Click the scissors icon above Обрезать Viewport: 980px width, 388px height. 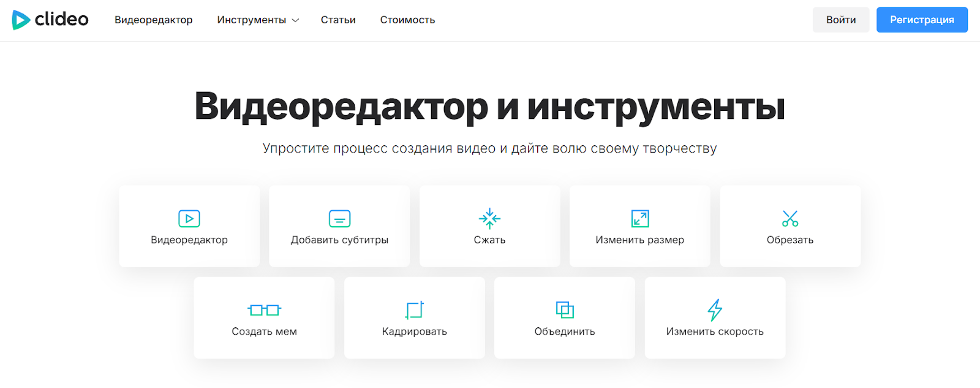[790, 218]
